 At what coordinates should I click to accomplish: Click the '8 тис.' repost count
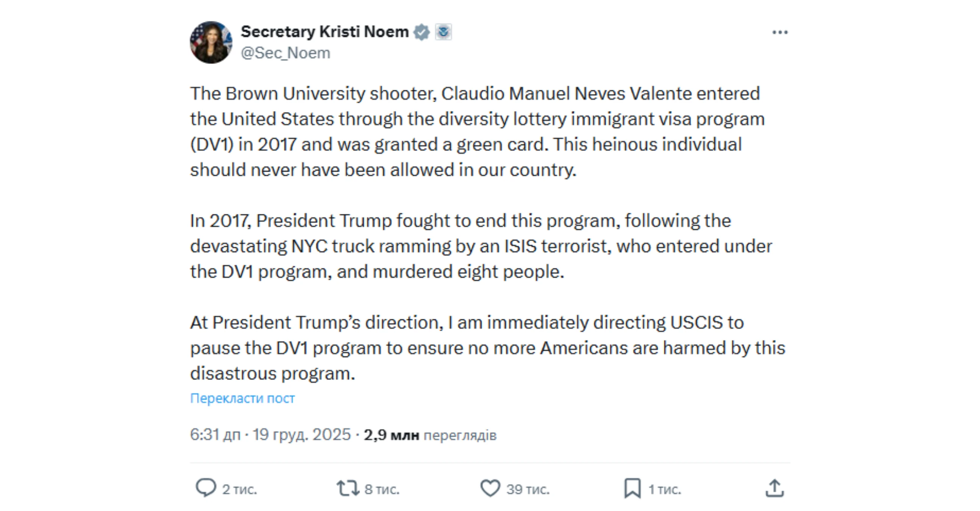(382, 489)
